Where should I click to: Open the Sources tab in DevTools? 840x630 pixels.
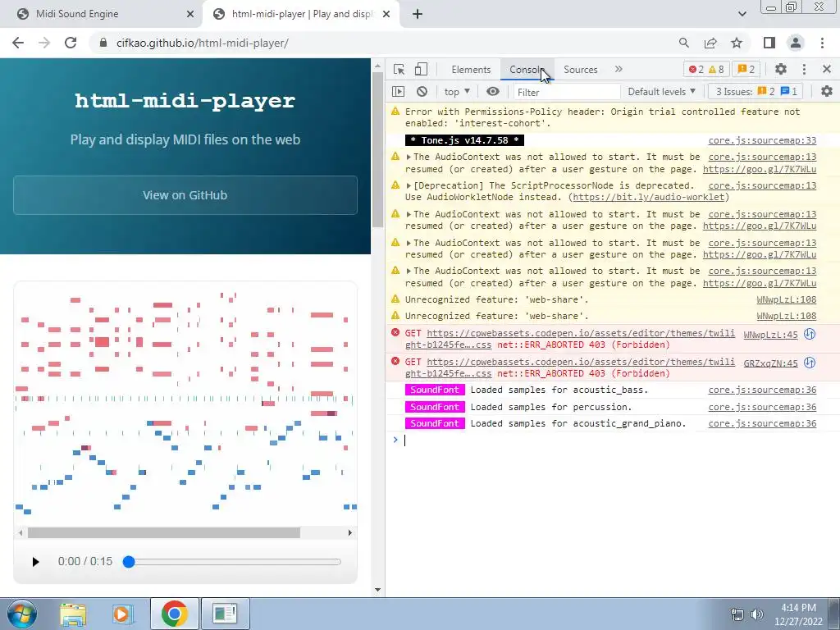pyautogui.click(x=580, y=70)
